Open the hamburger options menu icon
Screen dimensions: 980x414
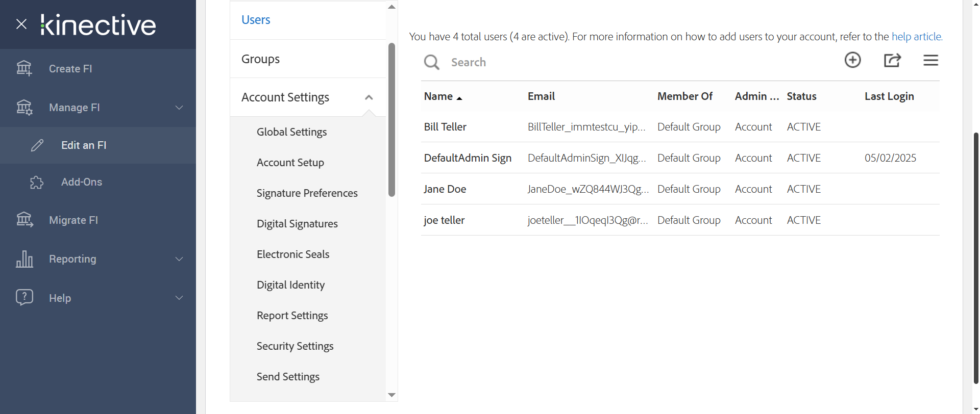(x=930, y=60)
